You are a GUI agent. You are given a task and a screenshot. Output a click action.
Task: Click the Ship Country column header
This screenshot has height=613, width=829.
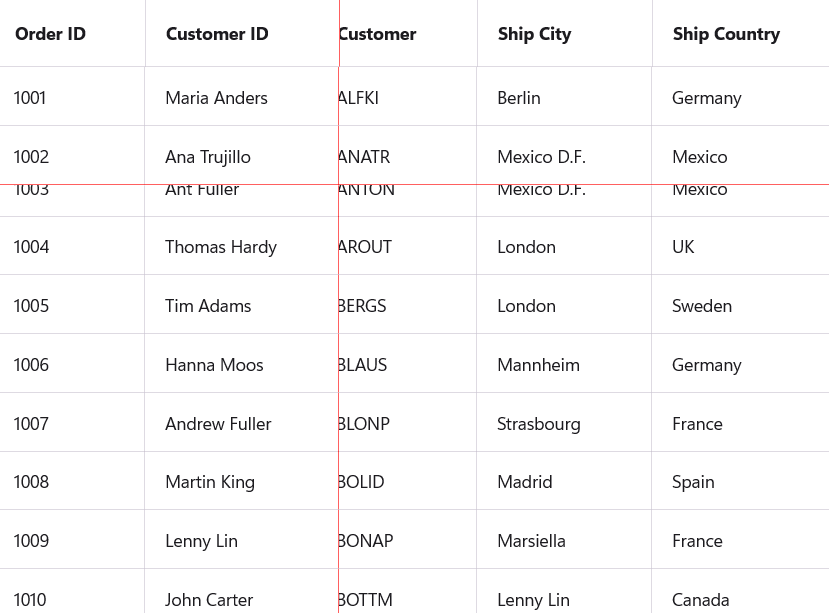pos(726,34)
